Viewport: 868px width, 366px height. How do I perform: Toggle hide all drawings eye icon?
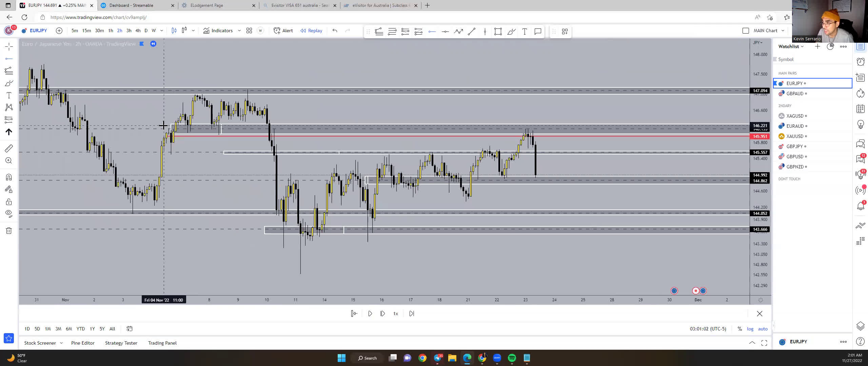tap(9, 213)
